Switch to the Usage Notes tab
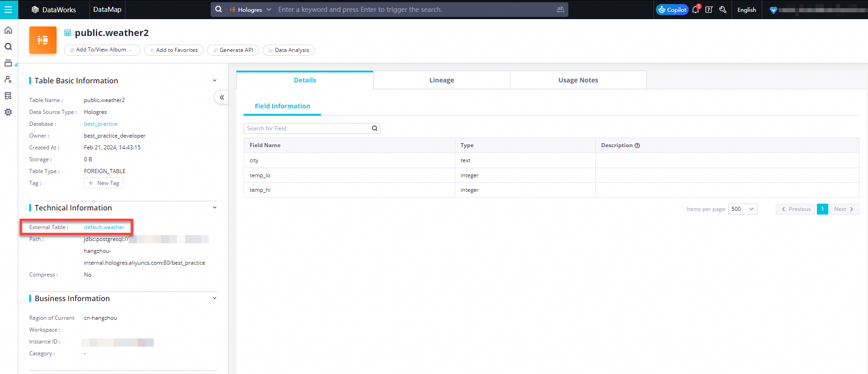Screen dimensions: 868x374 pyautogui.click(x=578, y=80)
